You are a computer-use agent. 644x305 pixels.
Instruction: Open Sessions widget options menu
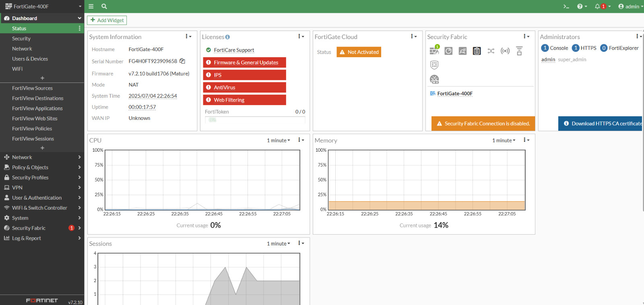coord(301,243)
